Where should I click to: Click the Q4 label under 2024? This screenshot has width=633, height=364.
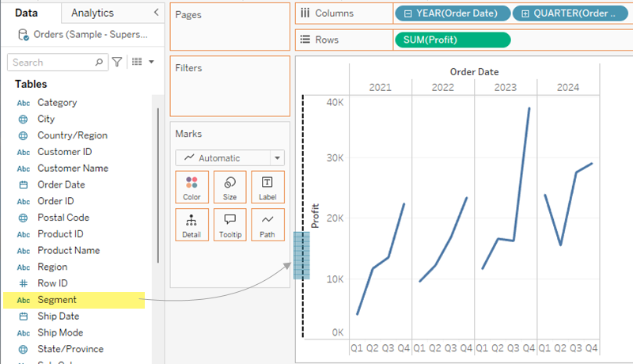[591, 348]
